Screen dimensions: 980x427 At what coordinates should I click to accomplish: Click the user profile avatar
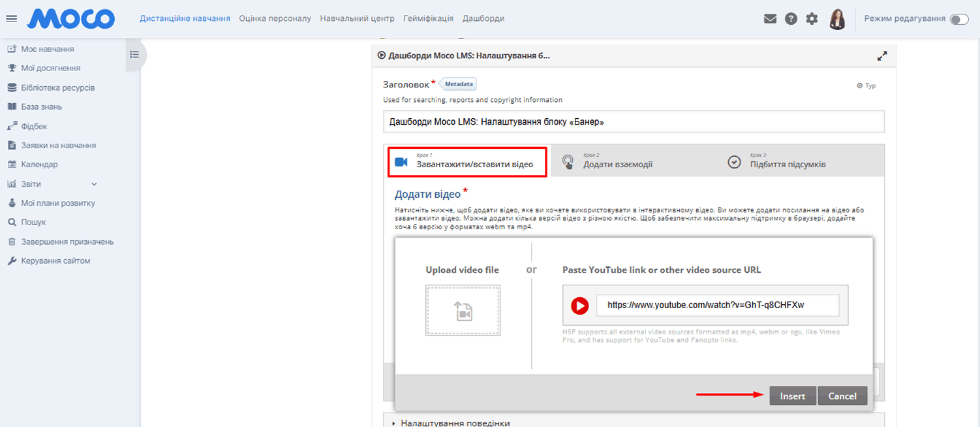(x=837, y=19)
